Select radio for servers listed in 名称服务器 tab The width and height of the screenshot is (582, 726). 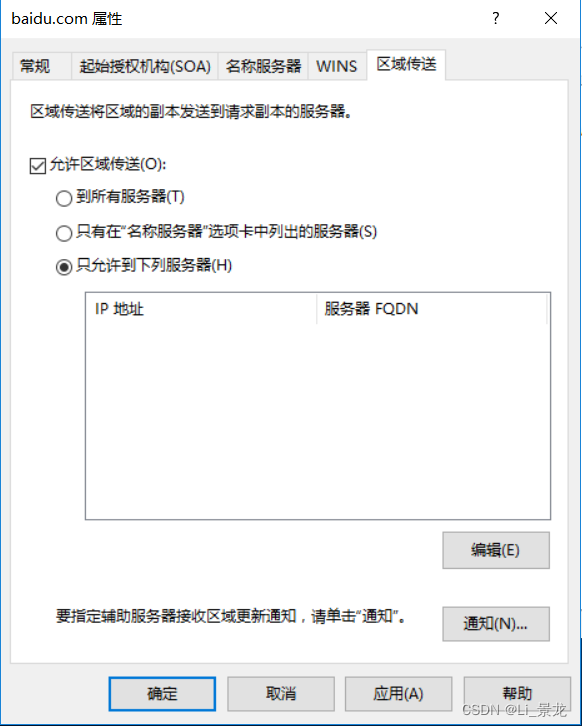(64, 233)
